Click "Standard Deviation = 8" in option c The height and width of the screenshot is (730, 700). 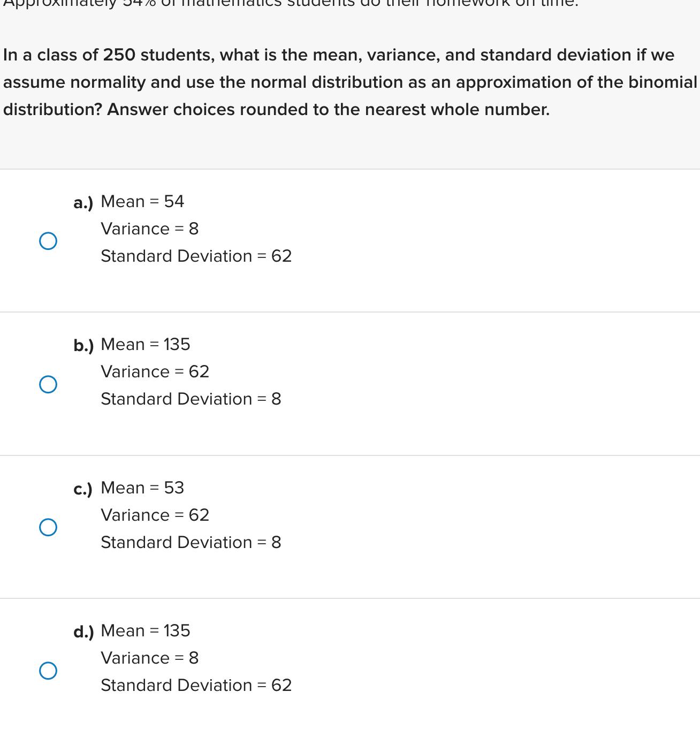click(191, 542)
